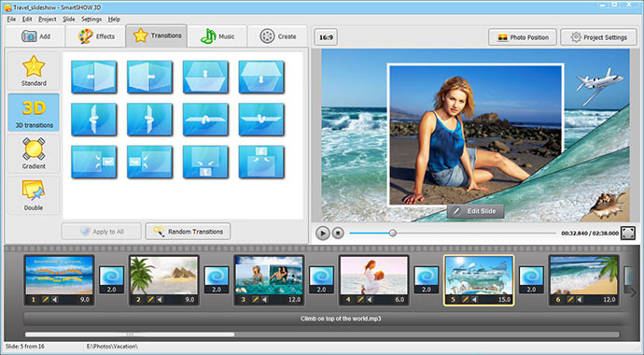The width and height of the screenshot is (644, 355).
Task: Click the swirl transition between slides 1 and 2
Action: tap(112, 280)
